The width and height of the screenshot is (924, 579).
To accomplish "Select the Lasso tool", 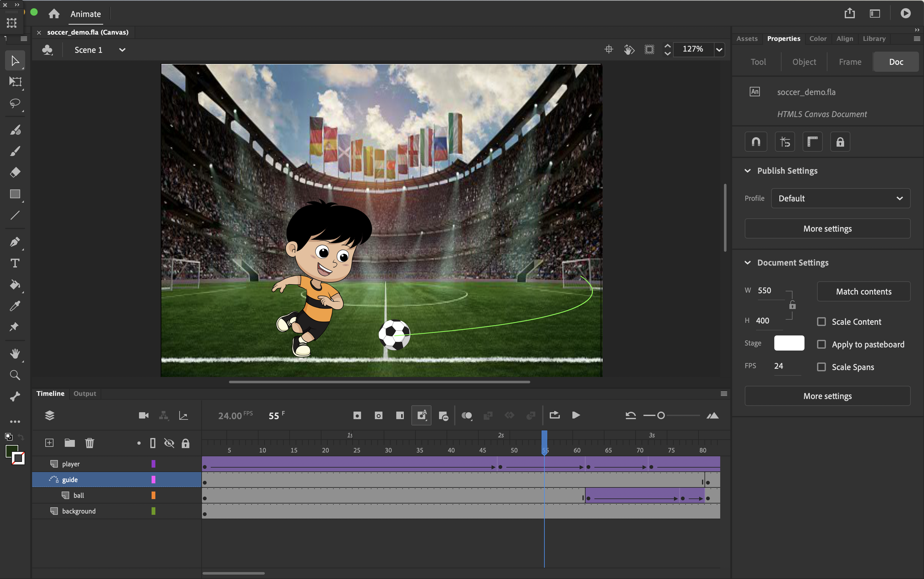I will [15, 104].
